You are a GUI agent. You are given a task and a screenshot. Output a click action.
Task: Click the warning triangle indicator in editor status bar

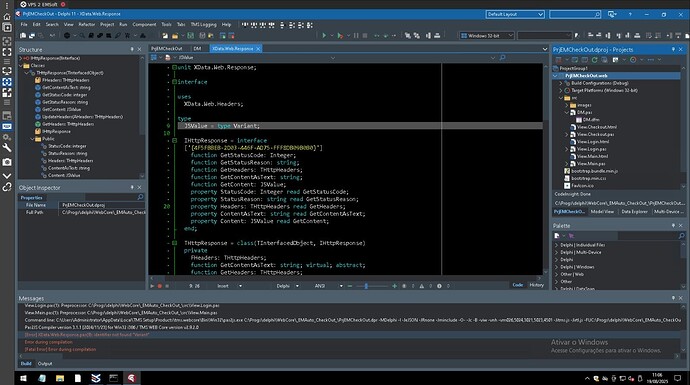[422, 286]
